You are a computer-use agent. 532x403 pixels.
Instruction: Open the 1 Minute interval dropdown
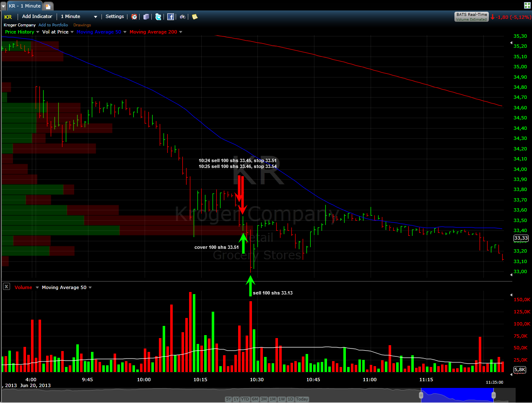pyautogui.click(x=79, y=17)
